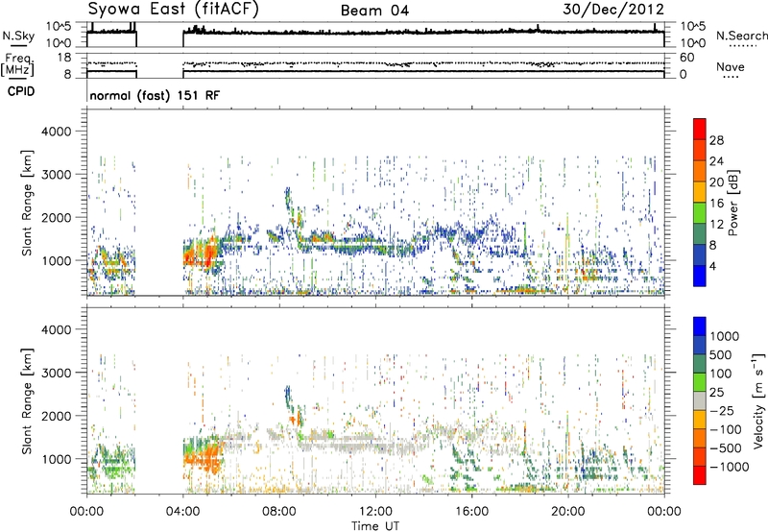Click the '28' label on the Power colorbar

click(716, 140)
